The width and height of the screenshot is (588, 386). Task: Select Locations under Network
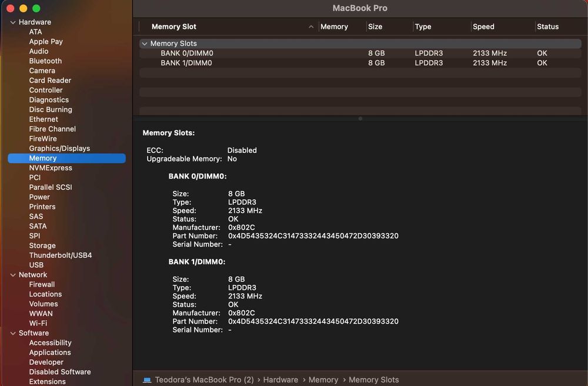[x=45, y=294]
